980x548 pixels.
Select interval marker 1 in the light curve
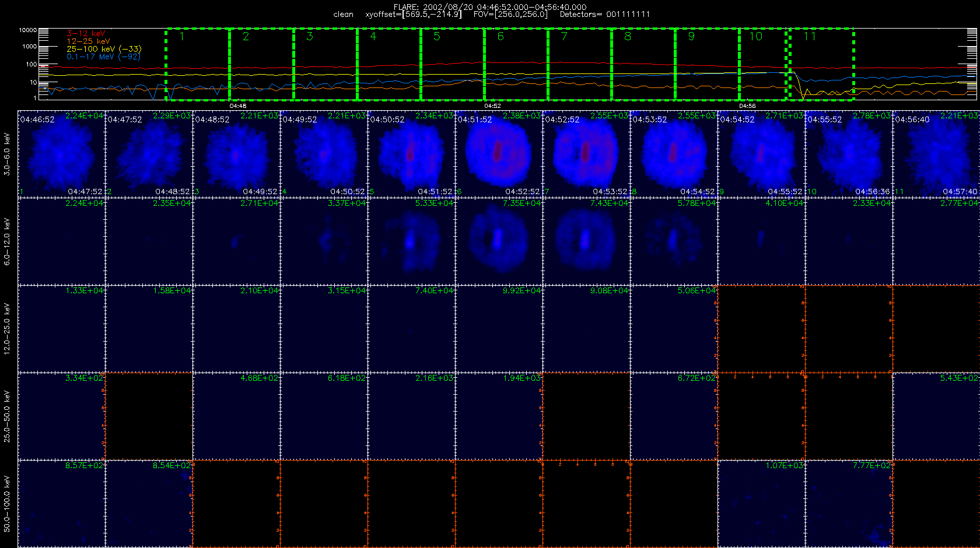pos(182,36)
